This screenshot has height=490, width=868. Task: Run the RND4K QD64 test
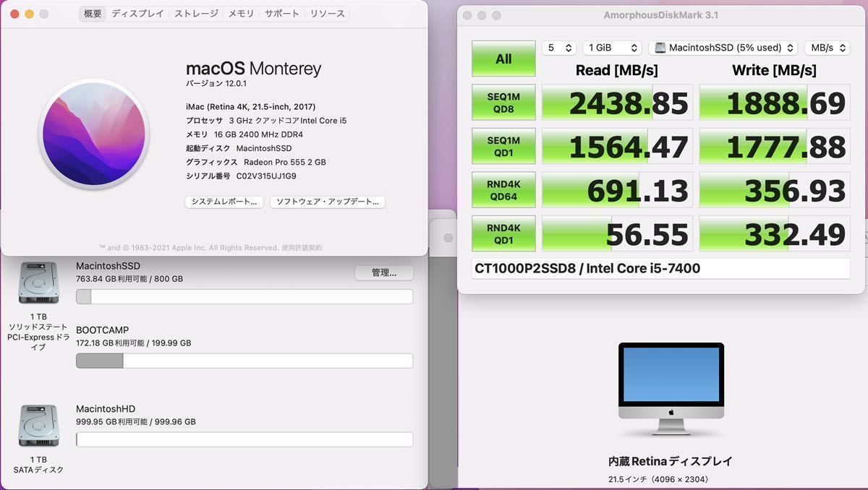pyautogui.click(x=503, y=190)
